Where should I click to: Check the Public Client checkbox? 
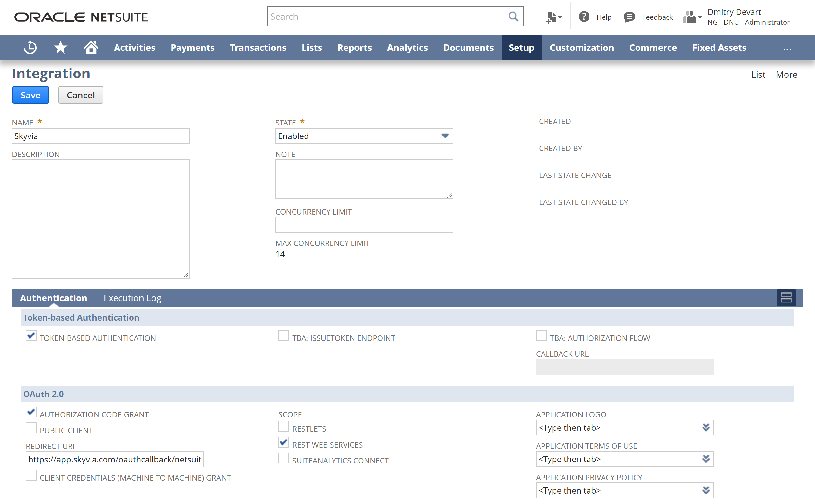31,428
